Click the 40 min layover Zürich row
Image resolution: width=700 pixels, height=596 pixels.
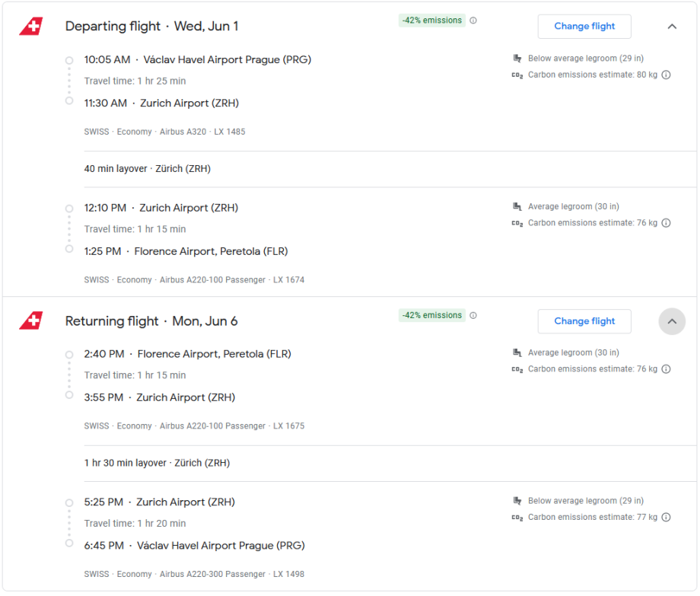148,169
